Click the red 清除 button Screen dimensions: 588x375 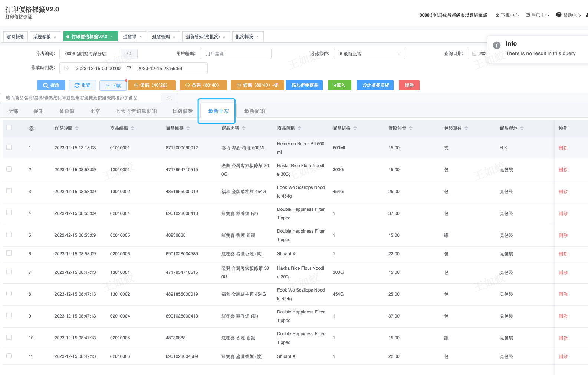[x=409, y=85]
